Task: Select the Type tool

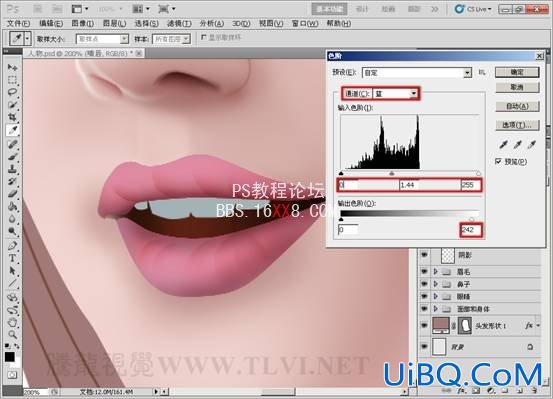Action: pyautogui.click(x=12, y=258)
